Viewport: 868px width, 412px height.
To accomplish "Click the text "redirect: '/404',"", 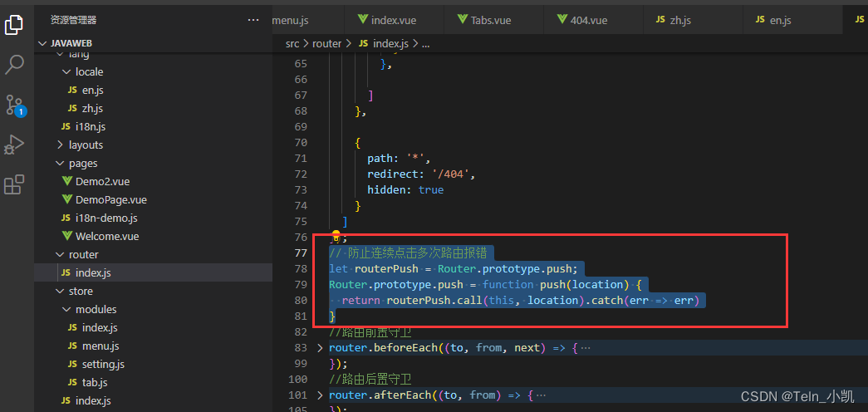I will (421, 174).
